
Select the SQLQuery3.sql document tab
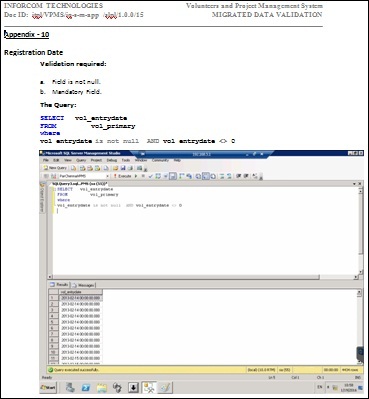(x=79, y=184)
